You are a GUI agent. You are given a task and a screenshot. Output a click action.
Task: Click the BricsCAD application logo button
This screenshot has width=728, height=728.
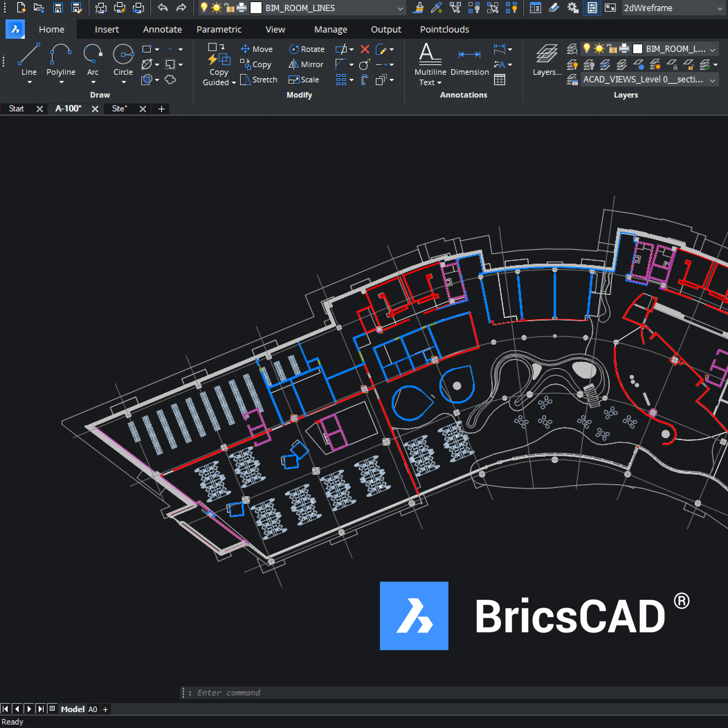(x=15, y=29)
